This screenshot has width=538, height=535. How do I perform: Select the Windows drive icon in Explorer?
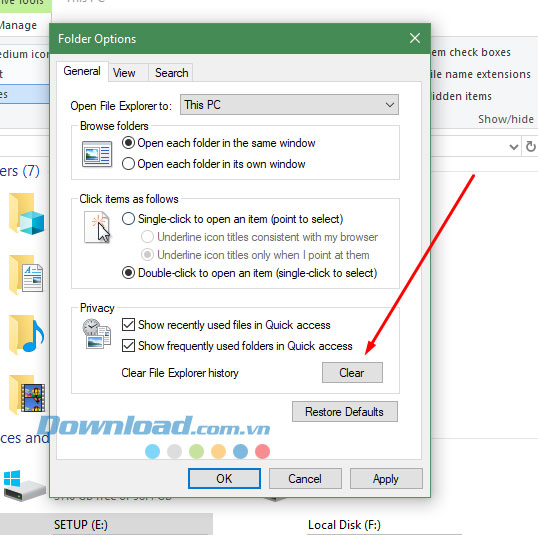(x=24, y=486)
